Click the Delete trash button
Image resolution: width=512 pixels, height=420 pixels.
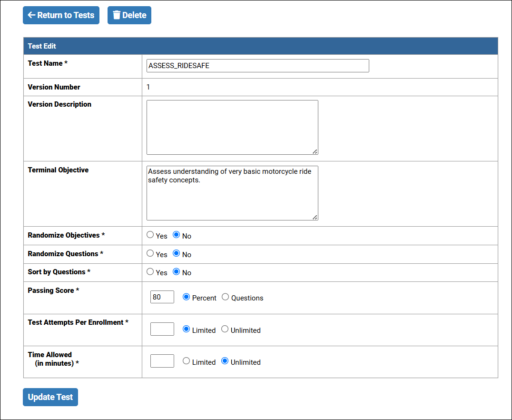click(x=129, y=15)
